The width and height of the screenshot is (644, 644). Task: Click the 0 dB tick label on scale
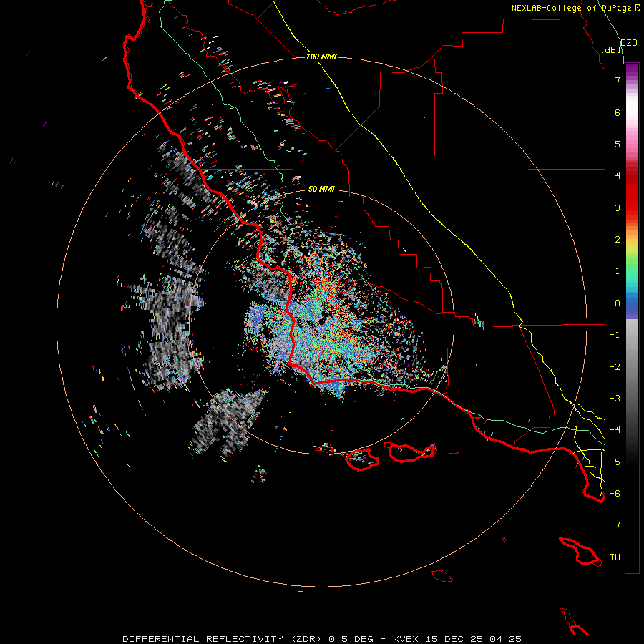(618, 303)
